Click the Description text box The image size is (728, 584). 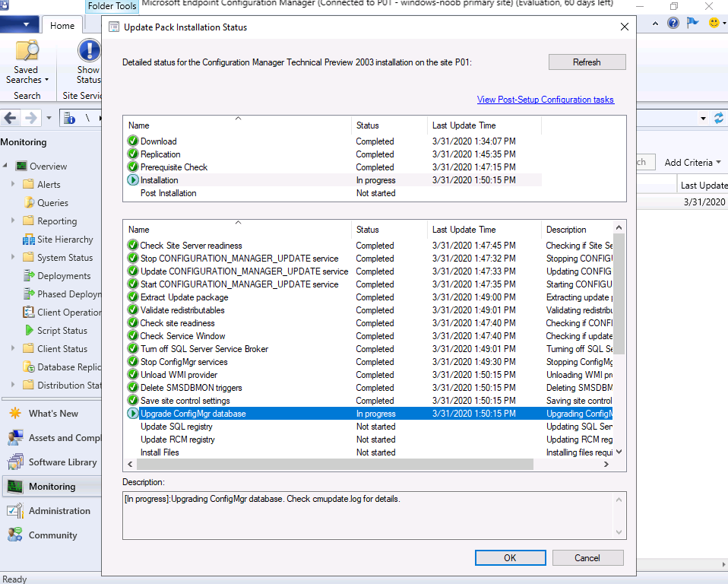pos(374,516)
